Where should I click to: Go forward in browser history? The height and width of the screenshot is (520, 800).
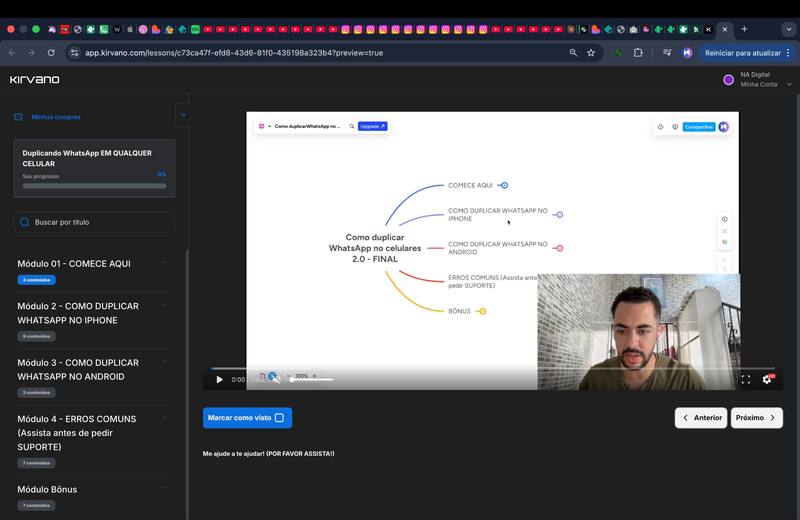(32, 53)
